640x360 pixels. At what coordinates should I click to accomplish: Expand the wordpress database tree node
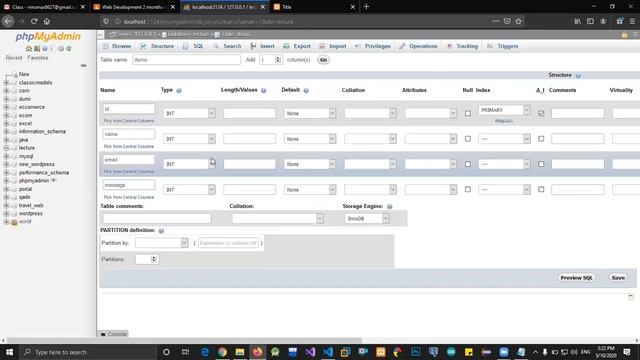6,213
